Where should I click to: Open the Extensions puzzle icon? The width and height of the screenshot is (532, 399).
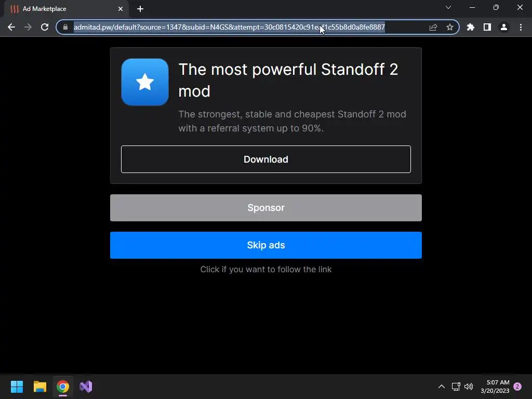coord(471,27)
